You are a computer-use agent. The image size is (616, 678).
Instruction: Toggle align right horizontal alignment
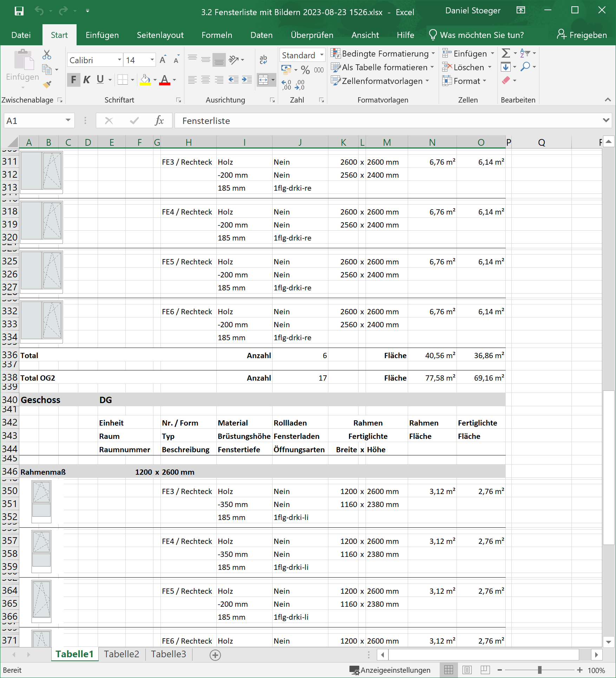coord(219,80)
